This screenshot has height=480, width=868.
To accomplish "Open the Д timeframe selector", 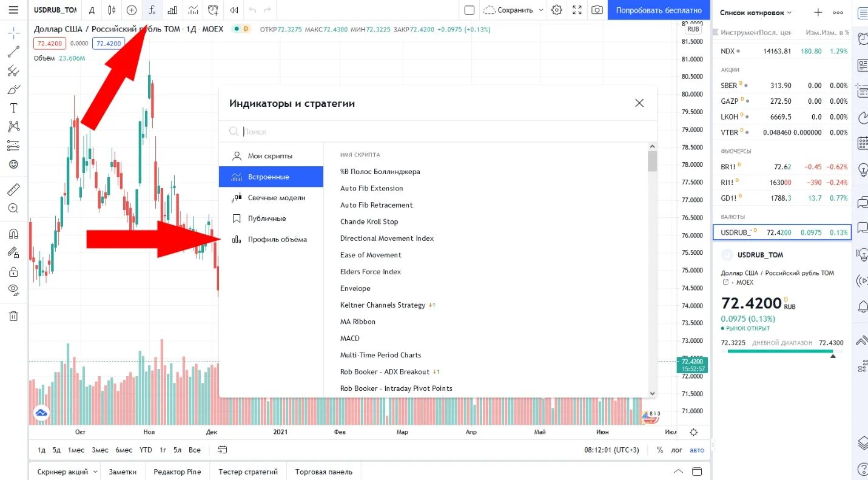I will [92, 10].
